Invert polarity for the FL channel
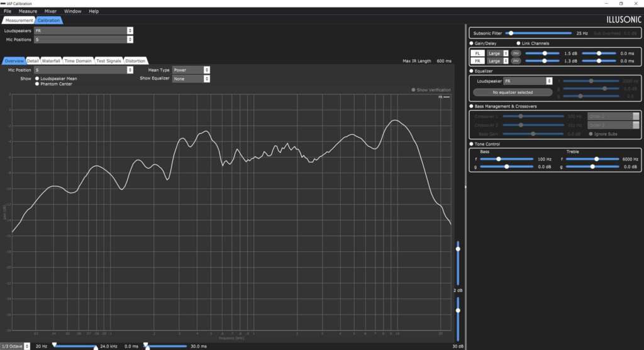The image size is (644, 350). pos(516,54)
